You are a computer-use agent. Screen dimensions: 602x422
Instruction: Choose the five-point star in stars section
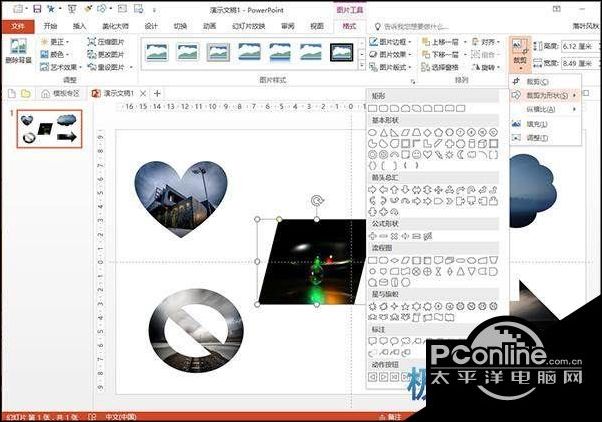tap(405, 306)
